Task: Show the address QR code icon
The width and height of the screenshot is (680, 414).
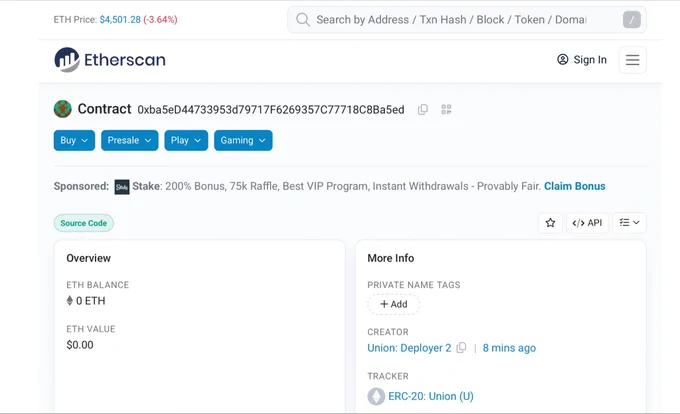Action: point(446,110)
